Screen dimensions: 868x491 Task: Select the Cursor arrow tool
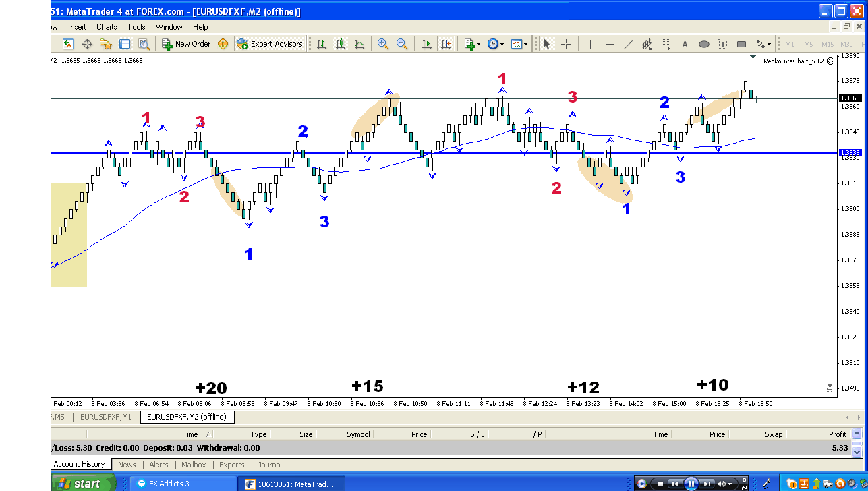click(x=547, y=44)
